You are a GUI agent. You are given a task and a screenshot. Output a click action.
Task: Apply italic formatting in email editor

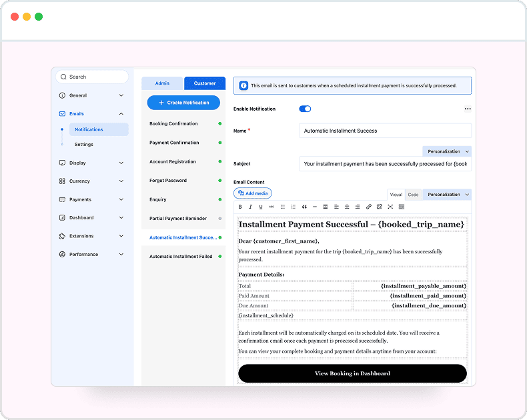[x=250, y=207]
